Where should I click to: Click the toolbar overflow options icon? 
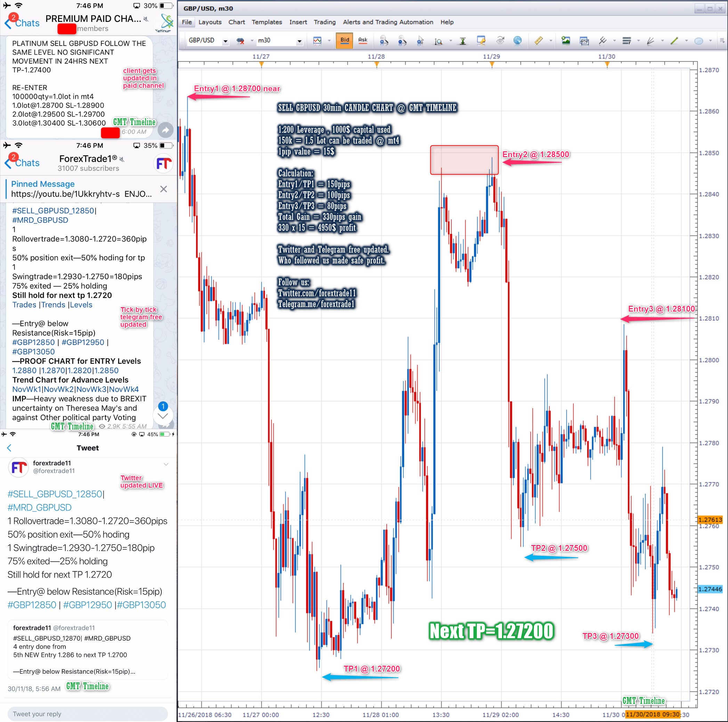pyautogui.click(x=722, y=41)
